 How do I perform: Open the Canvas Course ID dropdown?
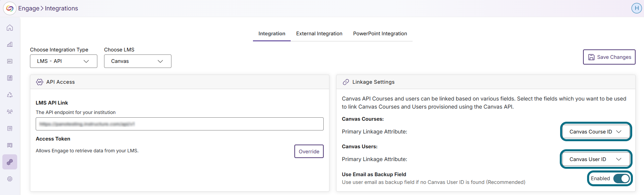coord(596,132)
